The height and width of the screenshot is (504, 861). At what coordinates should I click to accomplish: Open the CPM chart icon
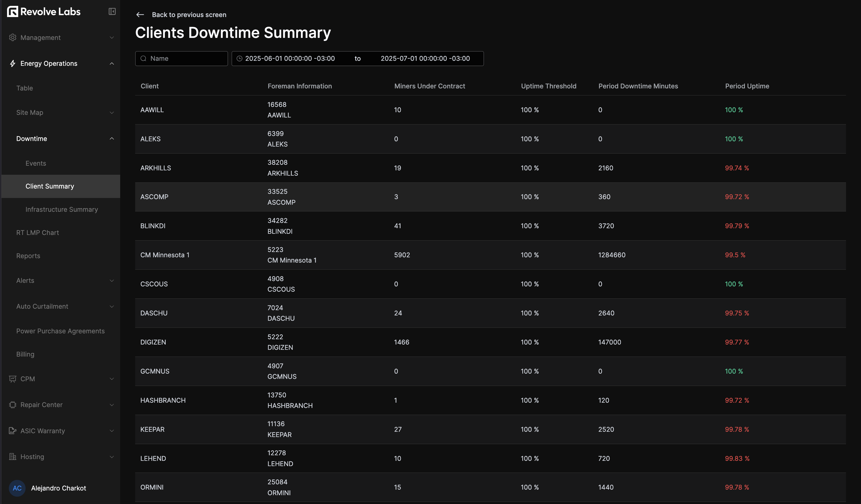click(x=13, y=379)
